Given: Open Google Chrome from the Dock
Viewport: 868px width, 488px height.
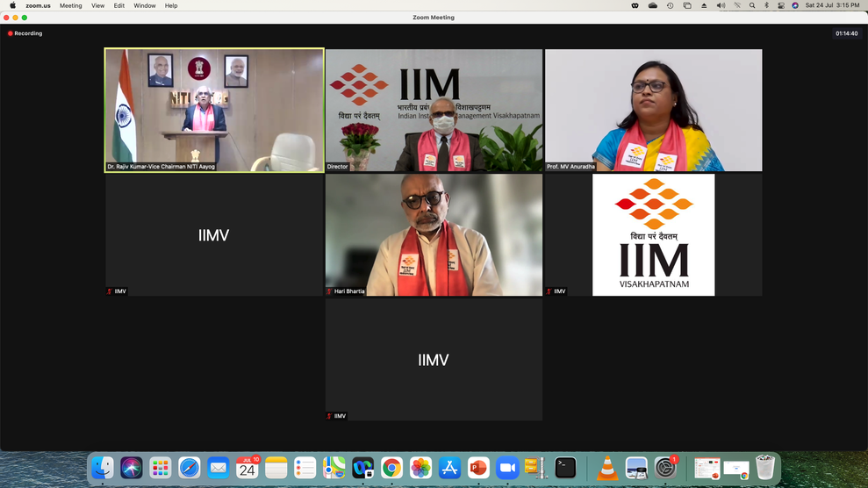Looking at the screenshot, I should pos(392,469).
